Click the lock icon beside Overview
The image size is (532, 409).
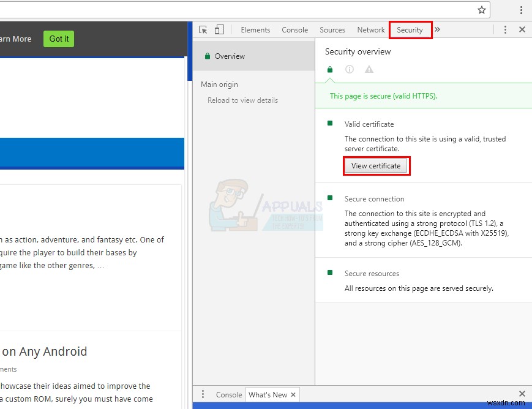tap(208, 56)
